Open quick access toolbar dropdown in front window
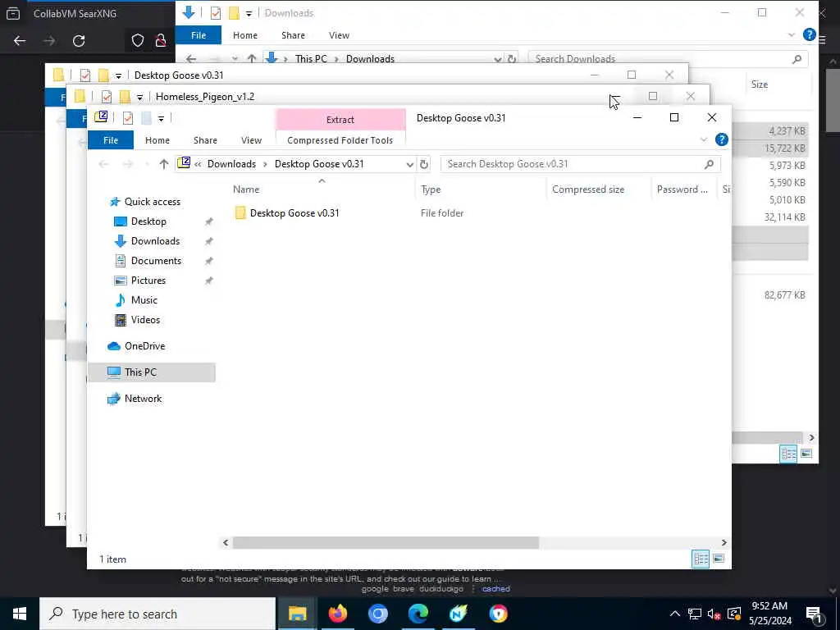This screenshot has width=840, height=630. coord(161,118)
